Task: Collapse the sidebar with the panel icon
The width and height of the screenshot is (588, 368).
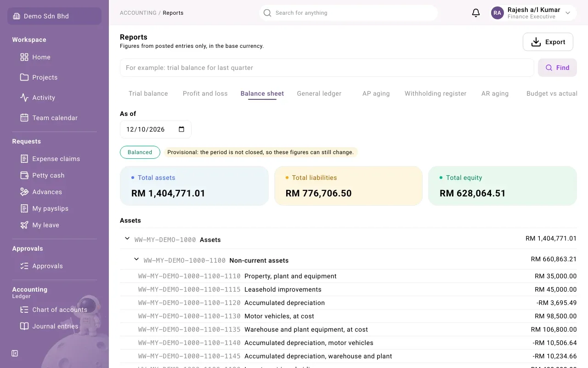Action: click(x=15, y=353)
